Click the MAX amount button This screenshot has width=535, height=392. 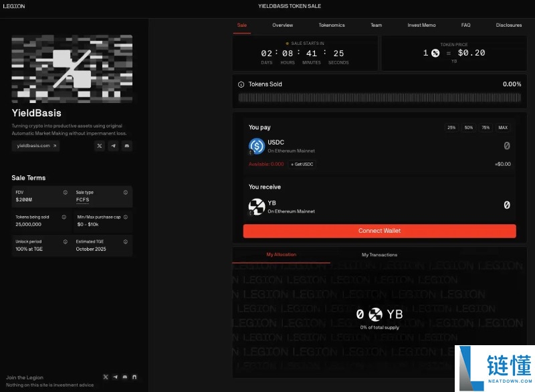click(503, 128)
